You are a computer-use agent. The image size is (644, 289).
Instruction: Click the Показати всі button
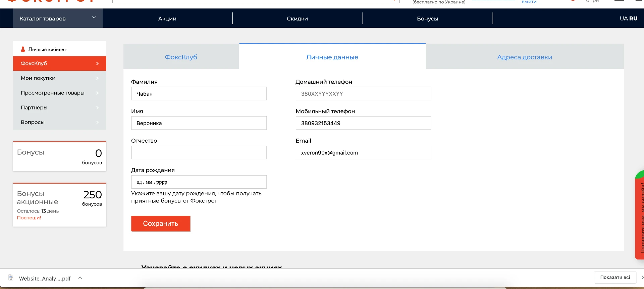pos(615,277)
